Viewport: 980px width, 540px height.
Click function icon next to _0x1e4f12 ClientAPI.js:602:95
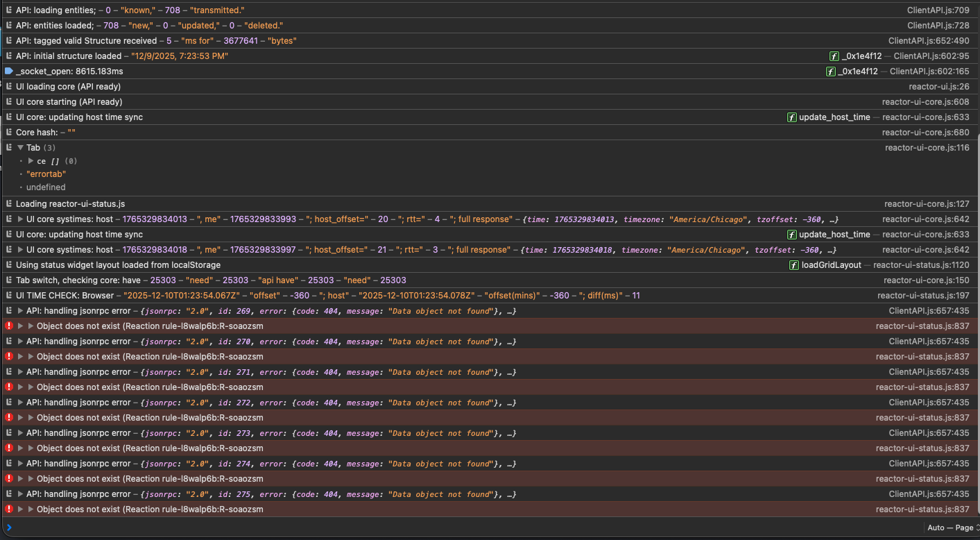pyautogui.click(x=834, y=56)
